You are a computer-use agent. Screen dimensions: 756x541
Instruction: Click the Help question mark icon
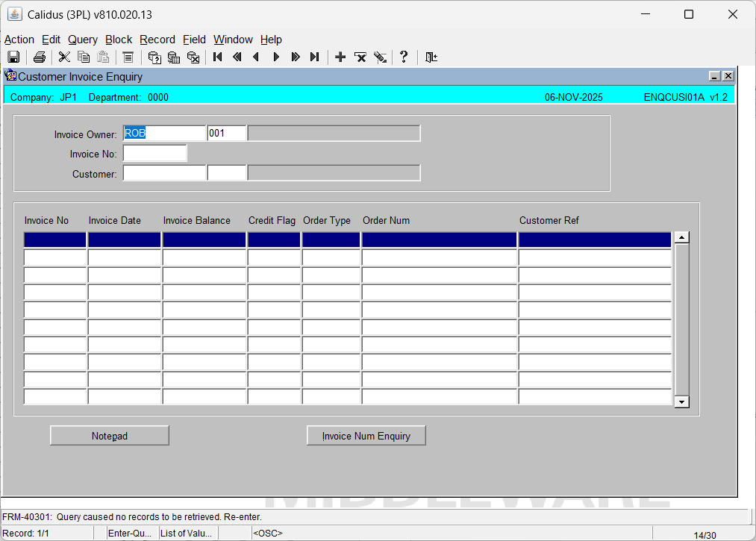[404, 57]
